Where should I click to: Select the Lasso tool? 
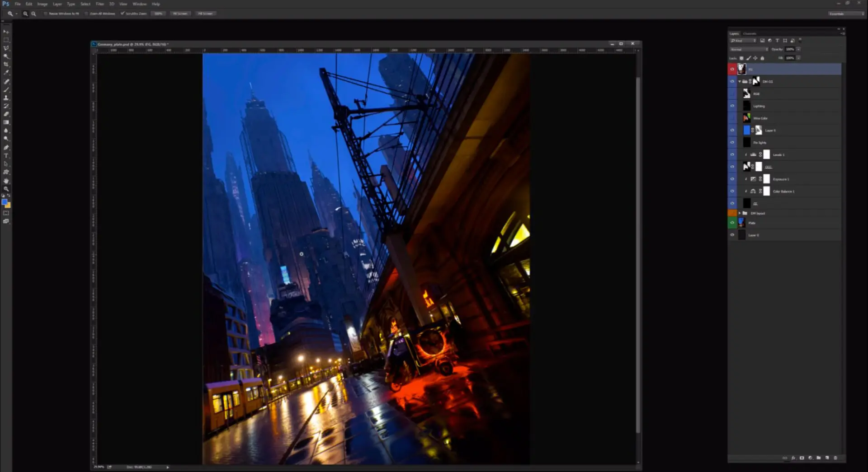6,48
